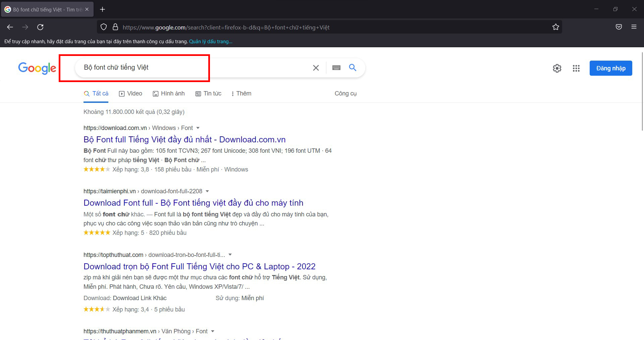Open the Firefox hamburger menu
Viewport: 644px width, 340px height.
pos(634,27)
